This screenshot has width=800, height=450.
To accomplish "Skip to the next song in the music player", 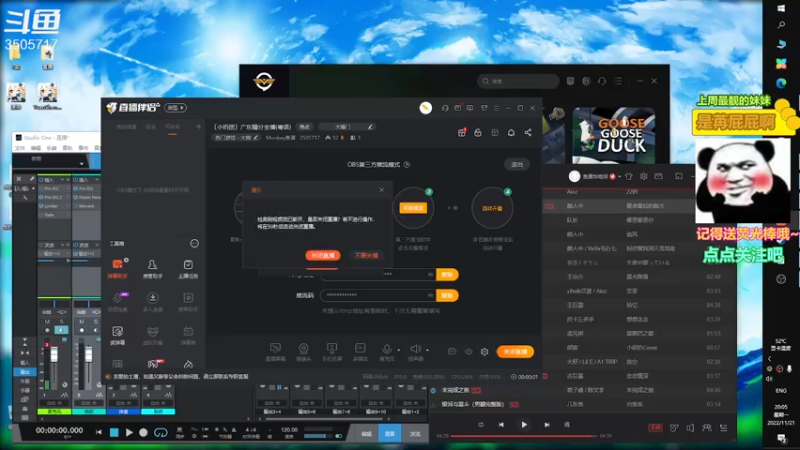I will click(x=547, y=424).
